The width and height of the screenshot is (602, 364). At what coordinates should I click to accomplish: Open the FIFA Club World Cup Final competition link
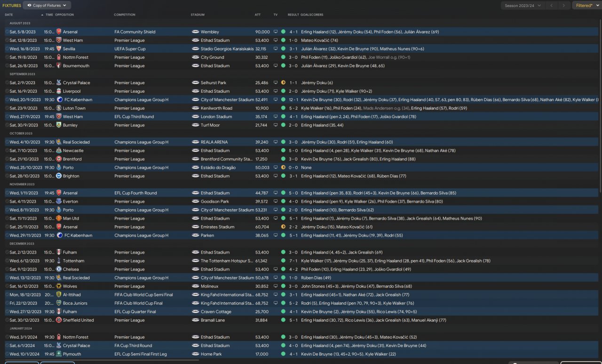138,303
